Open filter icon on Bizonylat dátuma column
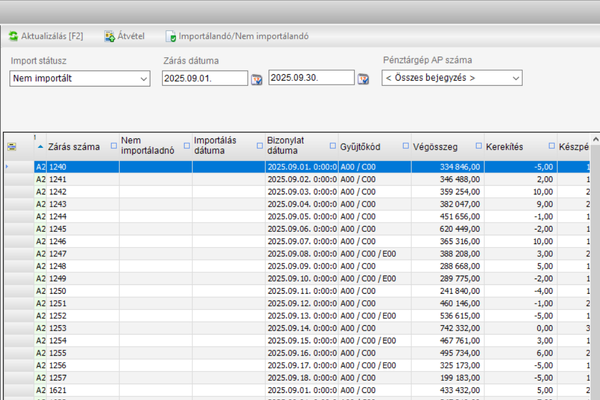 [x=259, y=146]
